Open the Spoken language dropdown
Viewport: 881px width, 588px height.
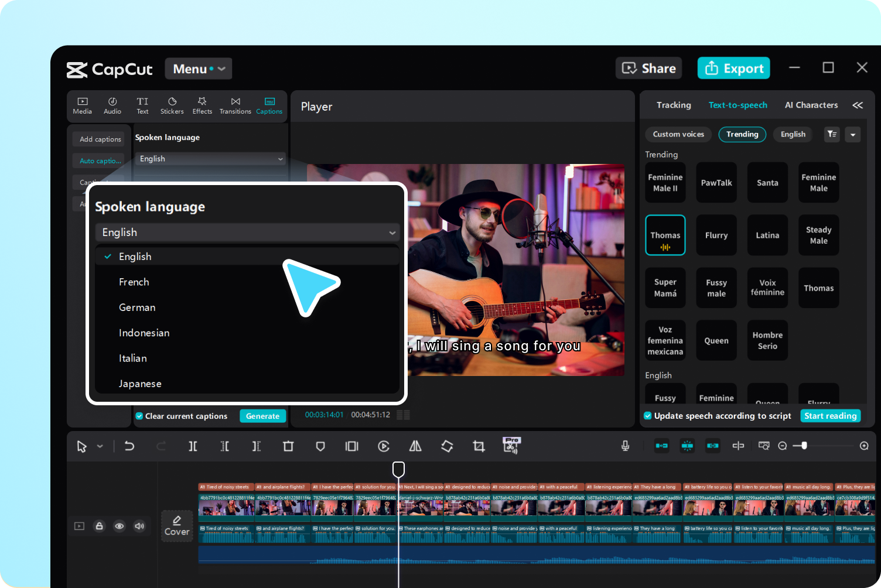click(x=247, y=232)
